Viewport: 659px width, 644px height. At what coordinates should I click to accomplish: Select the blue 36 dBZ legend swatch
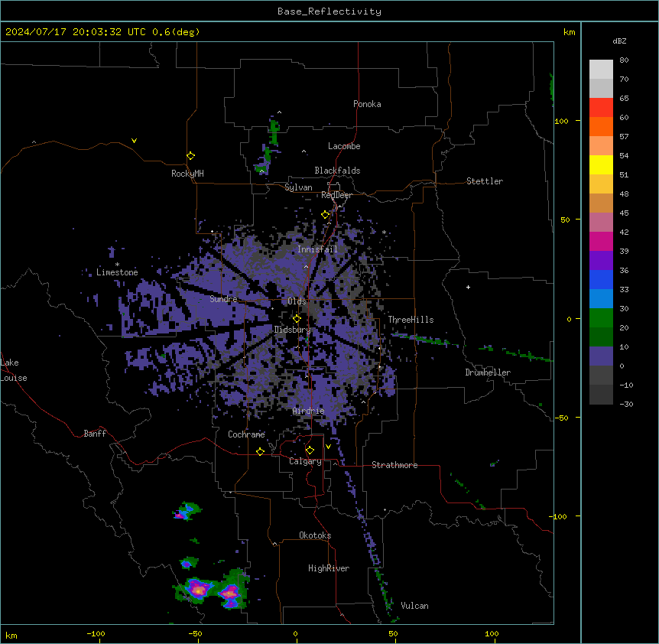[601, 279]
